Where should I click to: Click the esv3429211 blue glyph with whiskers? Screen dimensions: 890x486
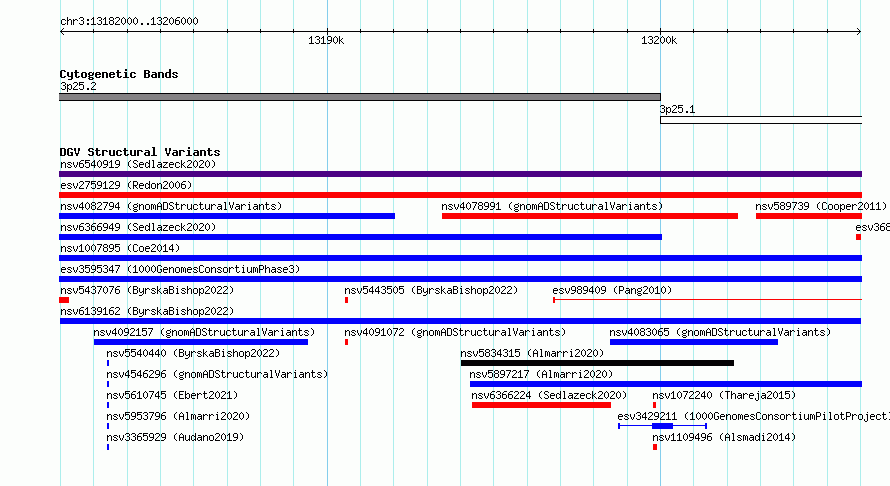tap(662, 426)
